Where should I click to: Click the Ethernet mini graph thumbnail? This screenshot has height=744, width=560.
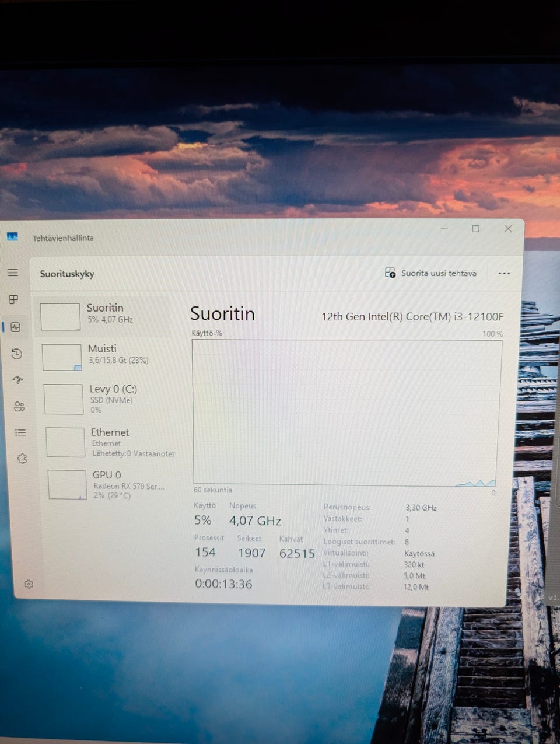tap(65, 442)
